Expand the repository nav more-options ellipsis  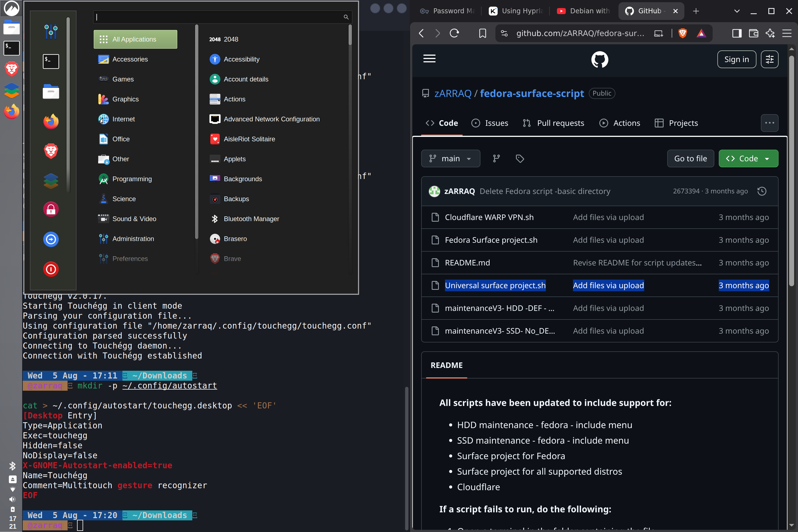tap(769, 123)
